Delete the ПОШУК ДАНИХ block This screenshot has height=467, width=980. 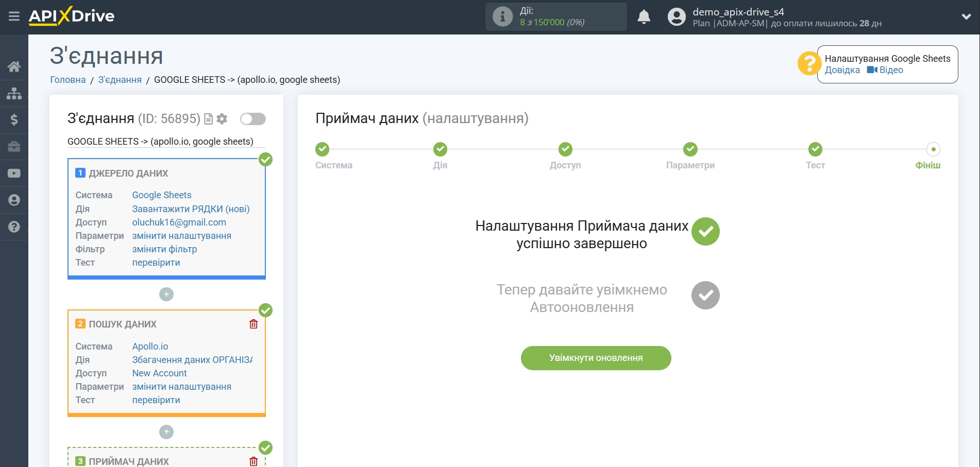pos(254,324)
